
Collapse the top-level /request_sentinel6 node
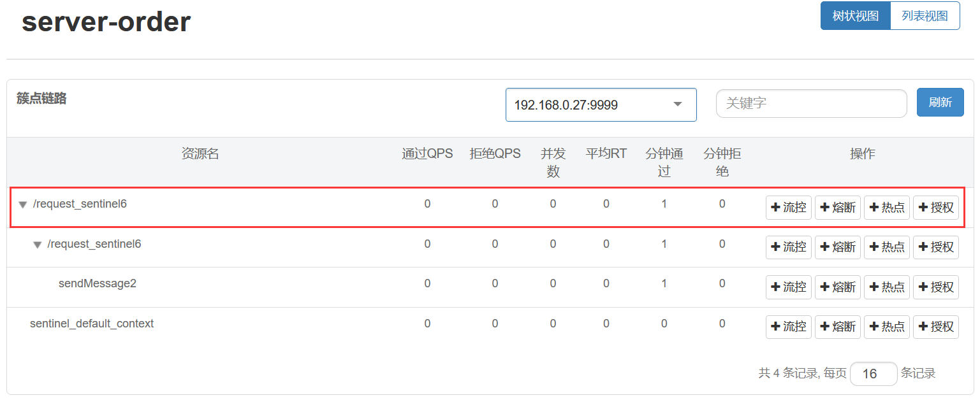point(23,205)
